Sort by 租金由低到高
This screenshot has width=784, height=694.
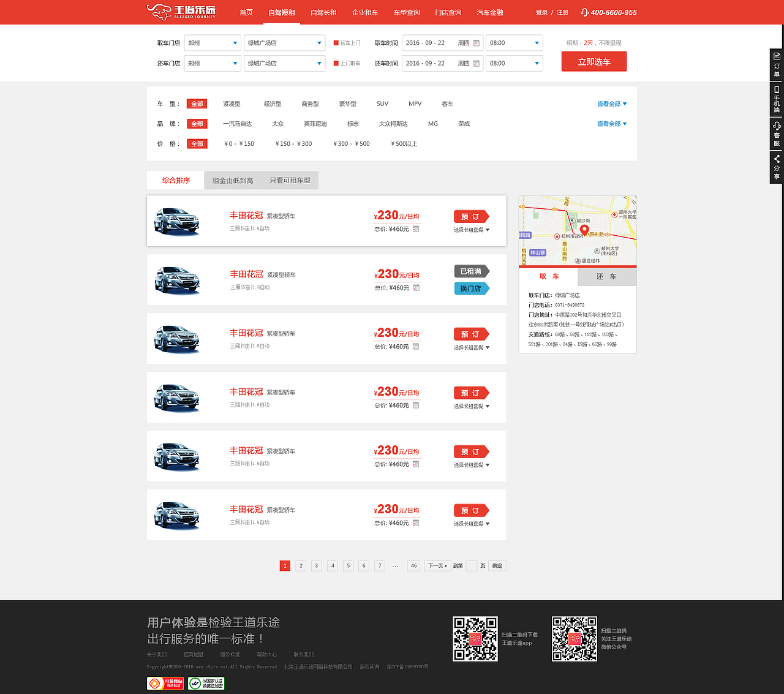tap(233, 181)
